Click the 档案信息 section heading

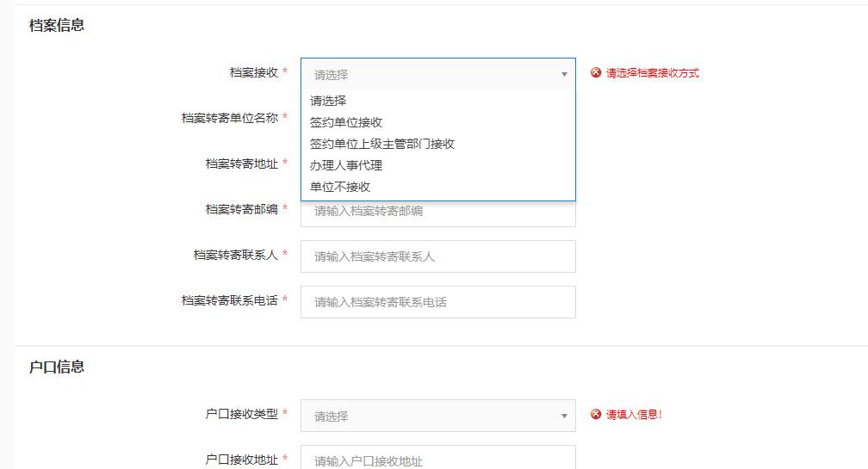pos(57,25)
